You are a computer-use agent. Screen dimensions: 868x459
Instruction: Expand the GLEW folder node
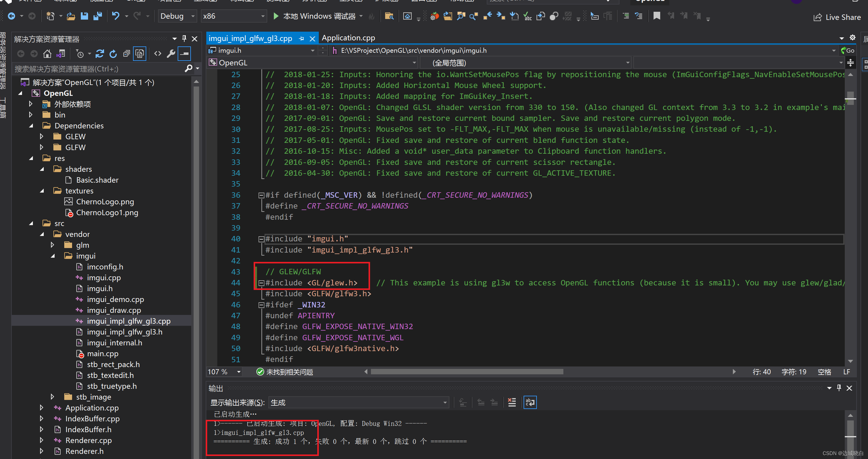(x=41, y=137)
